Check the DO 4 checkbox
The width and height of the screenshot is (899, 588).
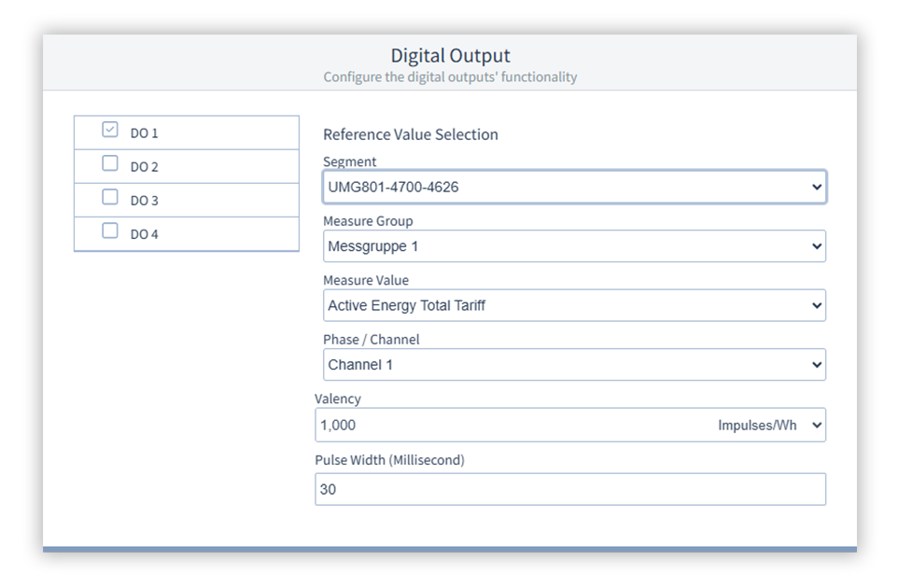coord(110,231)
